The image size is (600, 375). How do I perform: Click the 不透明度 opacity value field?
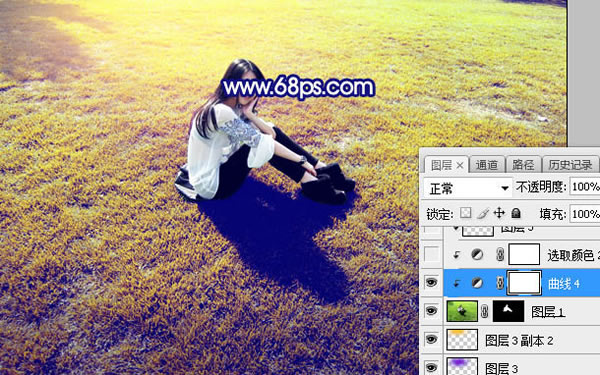point(585,187)
